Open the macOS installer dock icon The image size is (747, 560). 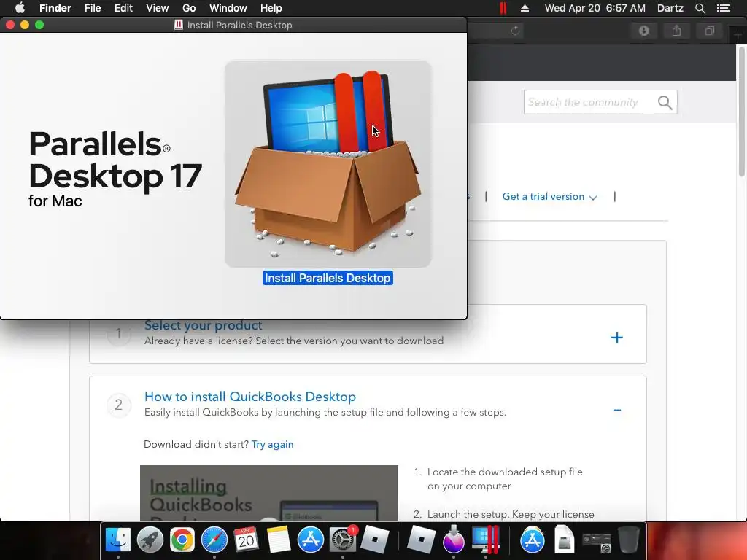tap(454, 540)
